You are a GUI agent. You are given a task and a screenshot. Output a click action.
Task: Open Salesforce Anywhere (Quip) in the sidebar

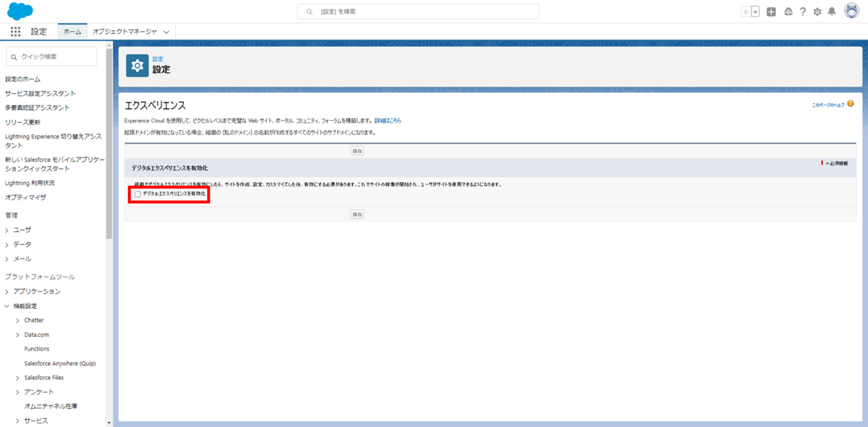tap(60, 363)
